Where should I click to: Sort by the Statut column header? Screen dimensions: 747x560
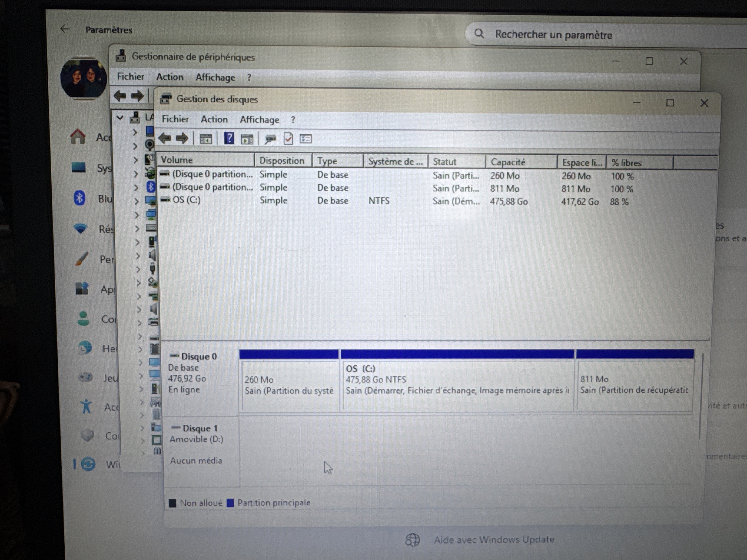point(457,162)
